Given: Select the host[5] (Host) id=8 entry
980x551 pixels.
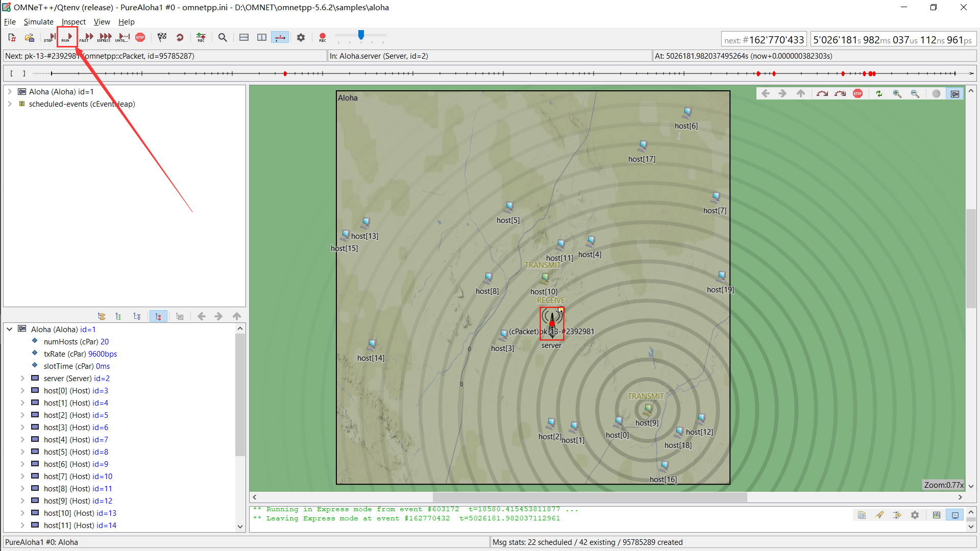Looking at the screenshot, I should coord(76,452).
